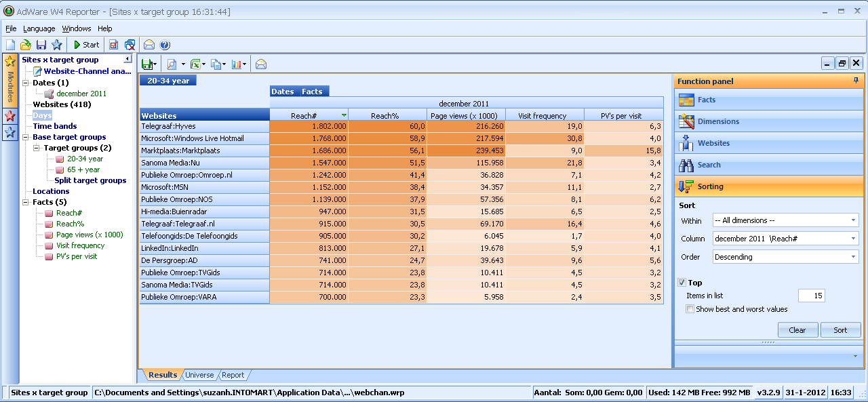Image resolution: width=868 pixels, height=402 pixels.
Task: Click the checkmark page icon in the main toolbar
Action: coord(113,45)
